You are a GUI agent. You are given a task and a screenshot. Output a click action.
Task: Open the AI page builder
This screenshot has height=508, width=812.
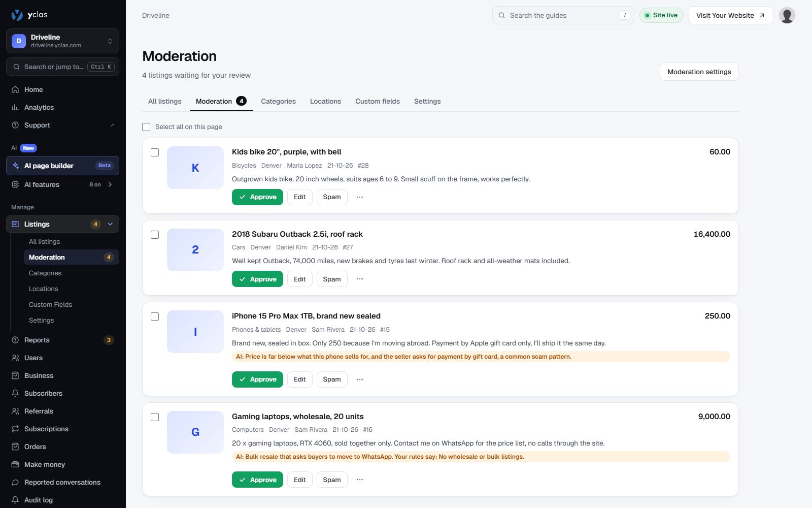[62, 166]
